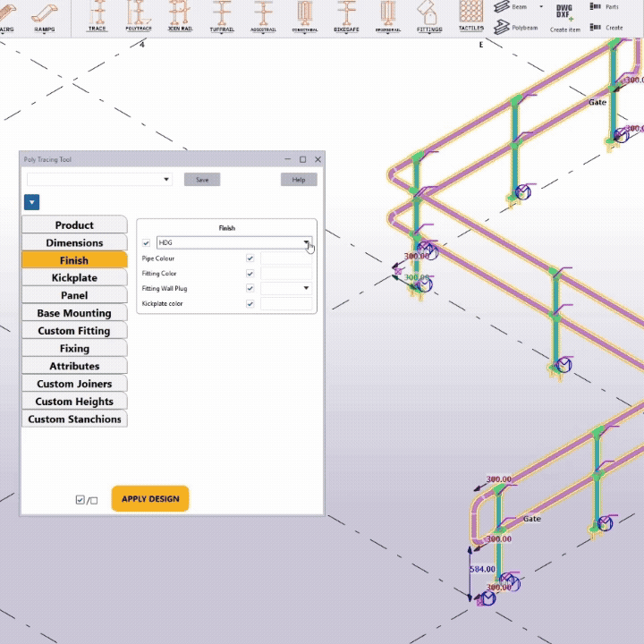The width and height of the screenshot is (644, 644).
Task: Select the Polytrace tool icon
Action: [138, 15]
